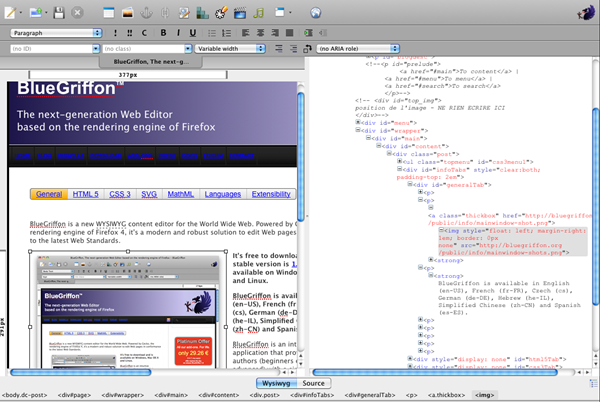600x402 pixels.
Task: Toggle emphasis single exclamation button
Action: (115, 33)
